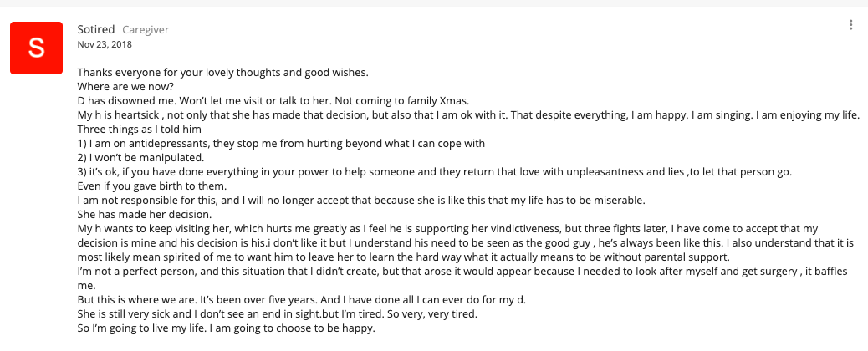Screen dimensions: 868x351
Task: Click the "Where are we now?" line
Action: coord(125,87)
